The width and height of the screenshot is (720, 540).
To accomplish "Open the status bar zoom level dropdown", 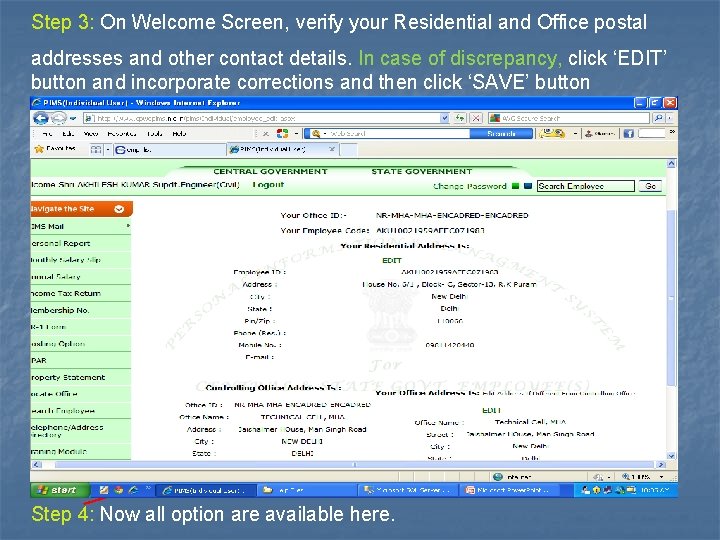I will click(662, 477).
